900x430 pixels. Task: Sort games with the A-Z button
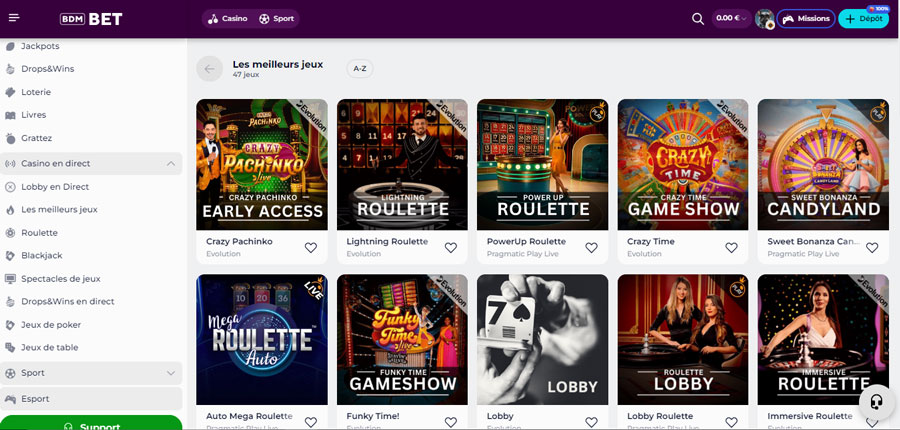[360, 69]
